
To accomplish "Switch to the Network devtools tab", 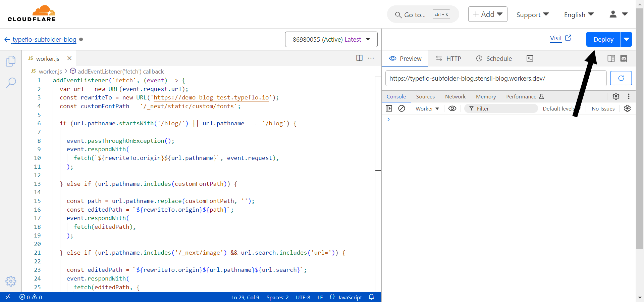I will pyautogui.click(x=455, y=97).
